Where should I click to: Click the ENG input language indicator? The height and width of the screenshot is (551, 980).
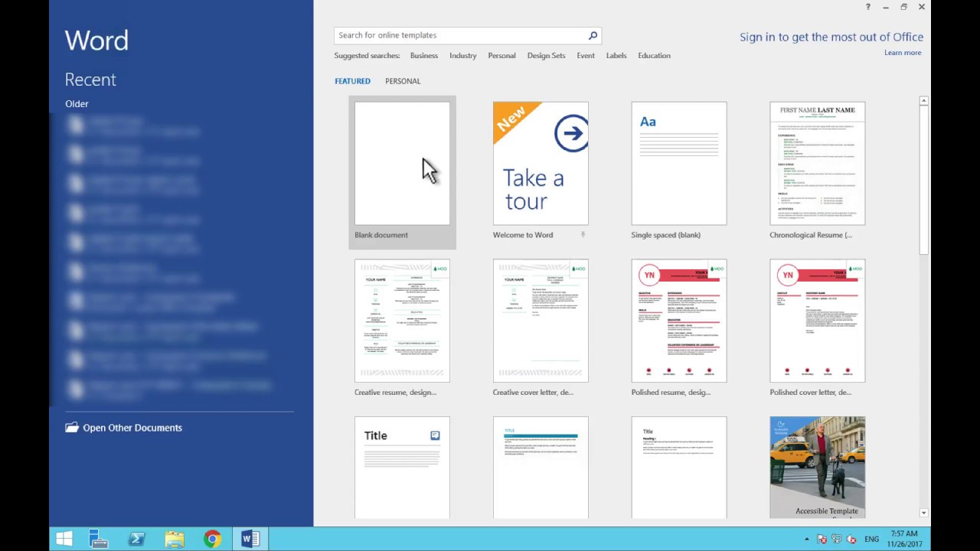[871, 539]
